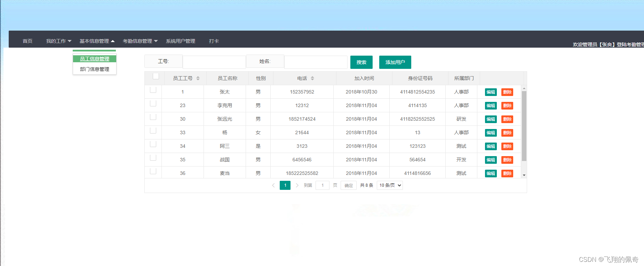Open 系统用户管理 in navigation bar
Screen dimensions: 644x266
pyautogui.click(x=180, y=41)
